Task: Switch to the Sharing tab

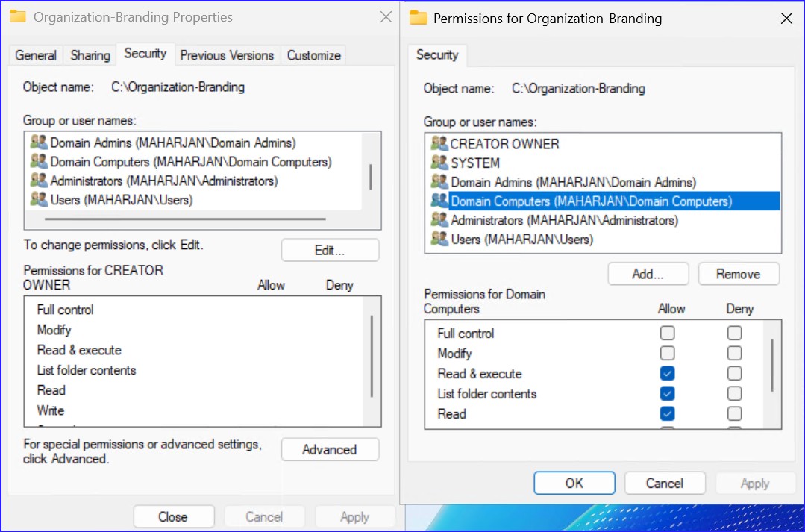Action: click(x=89, y=54)
